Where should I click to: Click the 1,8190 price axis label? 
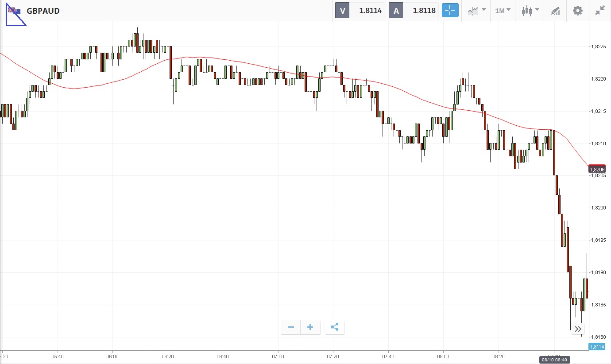(599, 272)
